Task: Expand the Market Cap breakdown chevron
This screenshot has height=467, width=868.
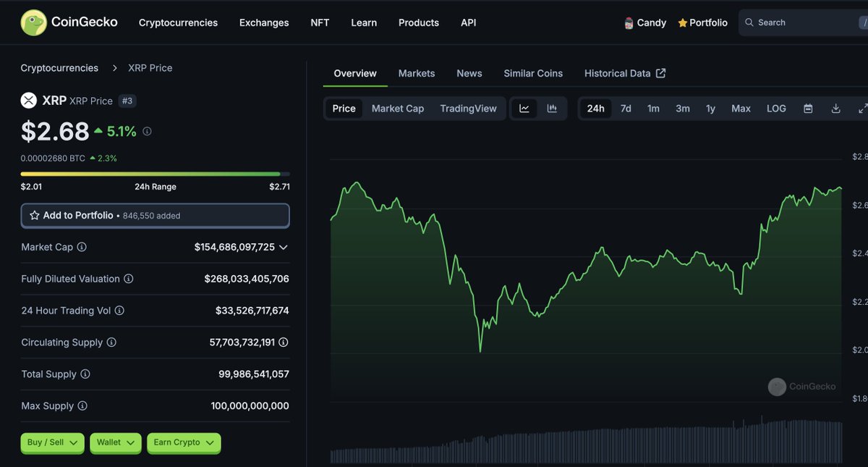Action: click(284, 247)
